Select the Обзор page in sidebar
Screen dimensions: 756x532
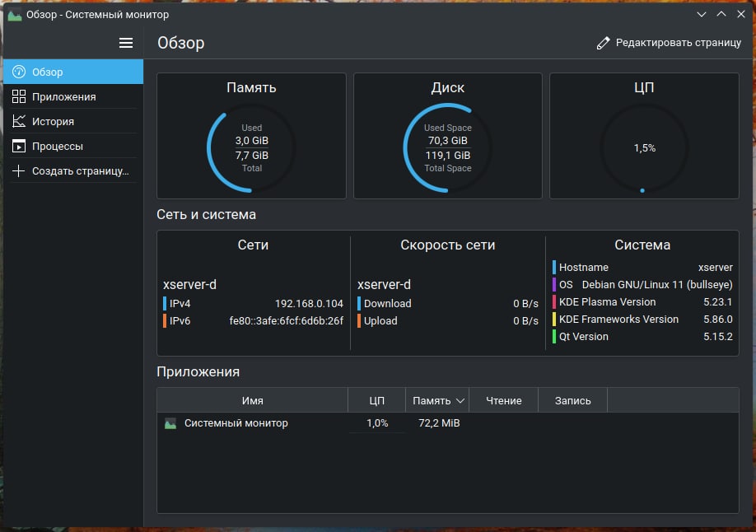[x=73, y=72]
